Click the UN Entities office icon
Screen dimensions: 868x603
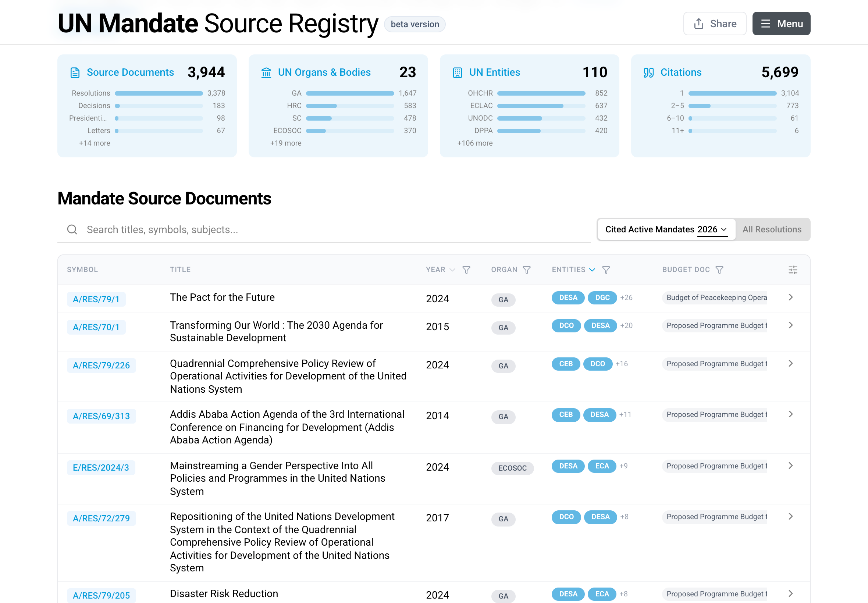pos(458,72)
